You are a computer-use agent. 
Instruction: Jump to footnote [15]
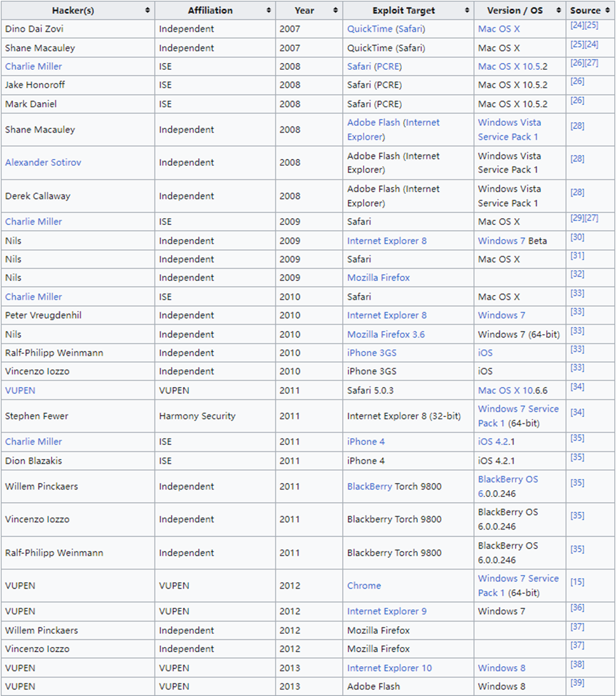tap(577, 582)
